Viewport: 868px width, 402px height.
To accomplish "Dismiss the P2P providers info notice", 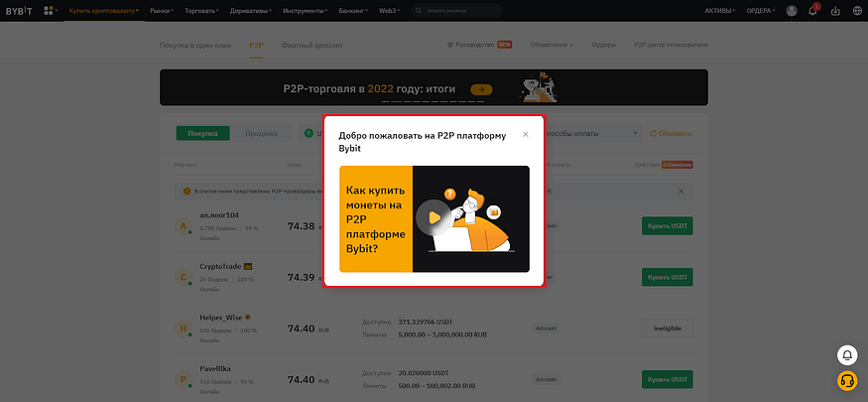I will [x=682, y=191].
